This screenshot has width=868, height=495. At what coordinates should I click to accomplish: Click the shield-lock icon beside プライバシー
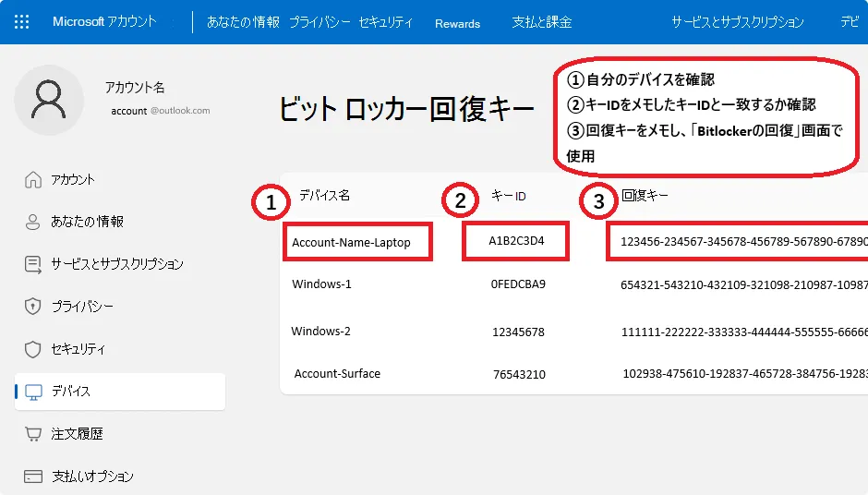[x=32, y=307]
